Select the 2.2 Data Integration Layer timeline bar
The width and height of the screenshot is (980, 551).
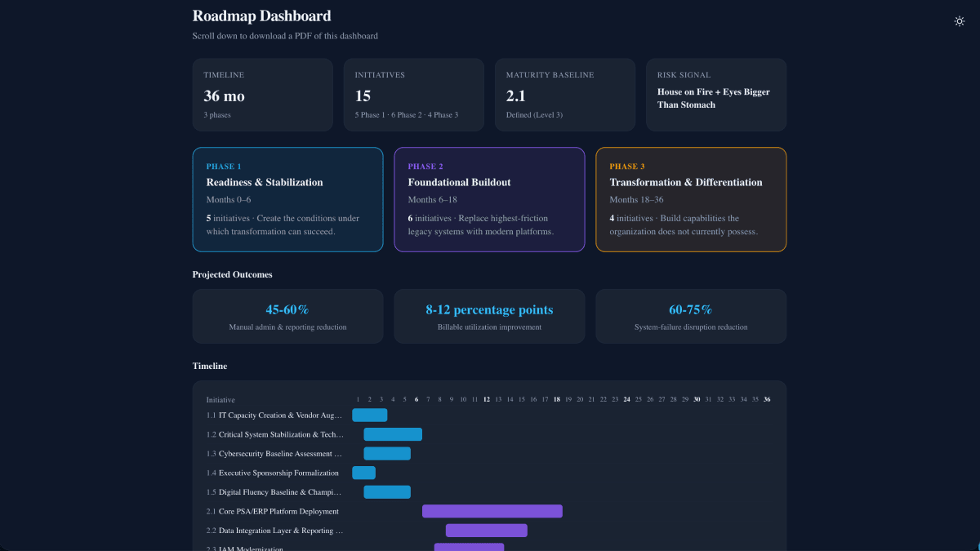click(x=487, y=531)
